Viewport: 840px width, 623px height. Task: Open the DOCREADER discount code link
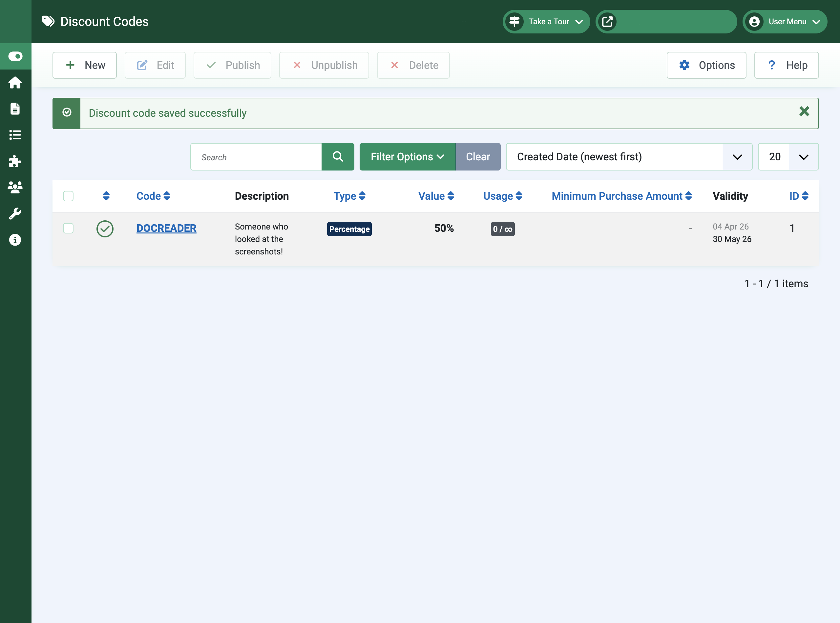coord(166,228)
